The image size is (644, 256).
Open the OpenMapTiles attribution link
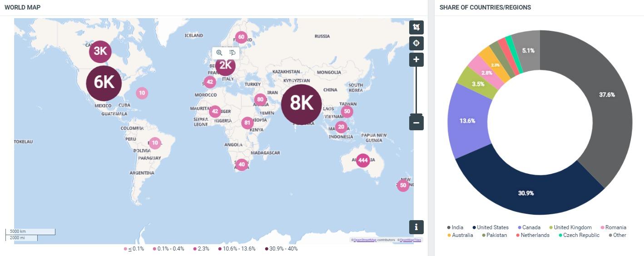pyautogui.click(x=410, y=240)
